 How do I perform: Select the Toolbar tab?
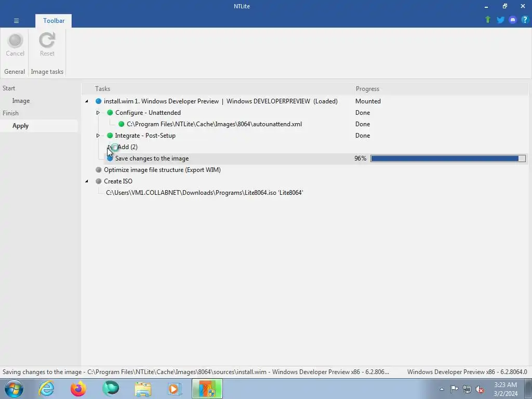[54, 21]
